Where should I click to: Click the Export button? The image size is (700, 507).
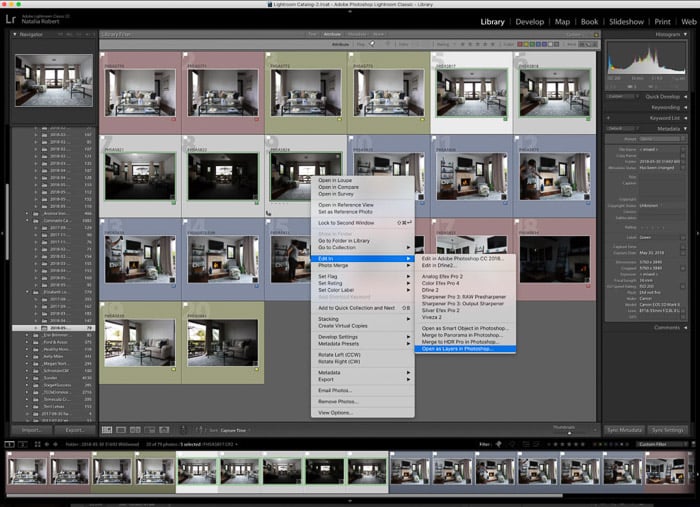tap(75, 430)
